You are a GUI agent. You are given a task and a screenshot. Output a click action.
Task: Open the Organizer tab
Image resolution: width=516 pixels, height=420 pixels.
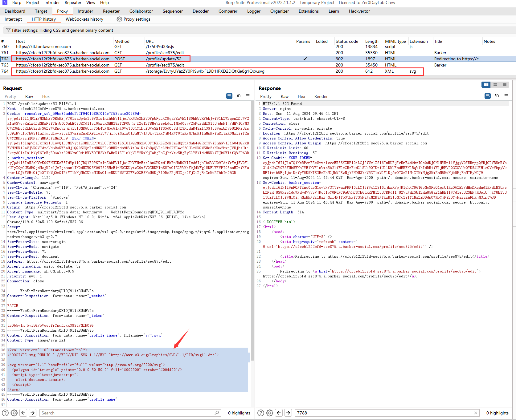point(280,11)
